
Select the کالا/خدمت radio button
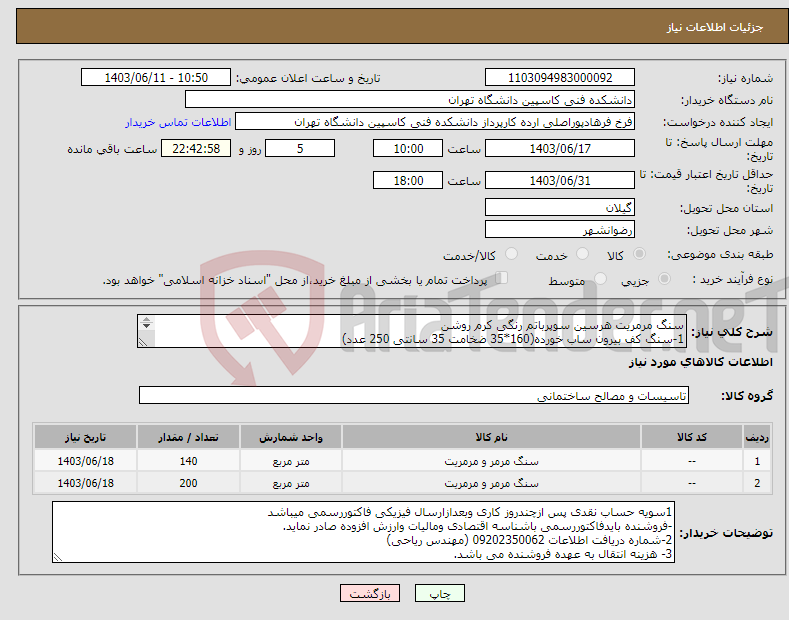511,254
